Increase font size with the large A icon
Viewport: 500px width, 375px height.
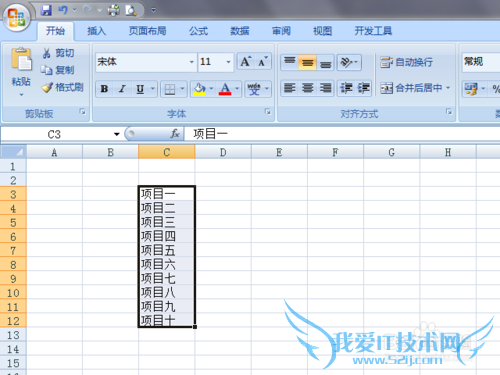(x=245, y=62)
